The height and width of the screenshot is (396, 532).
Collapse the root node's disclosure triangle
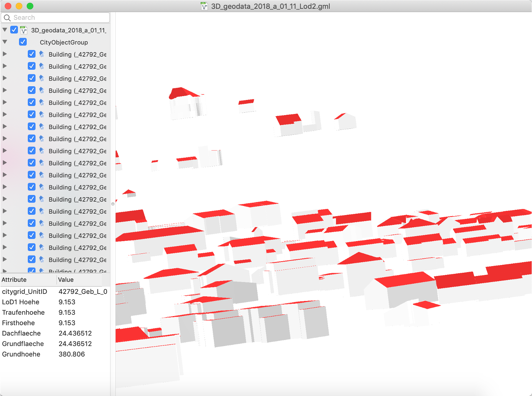click(x=5, y=30)
